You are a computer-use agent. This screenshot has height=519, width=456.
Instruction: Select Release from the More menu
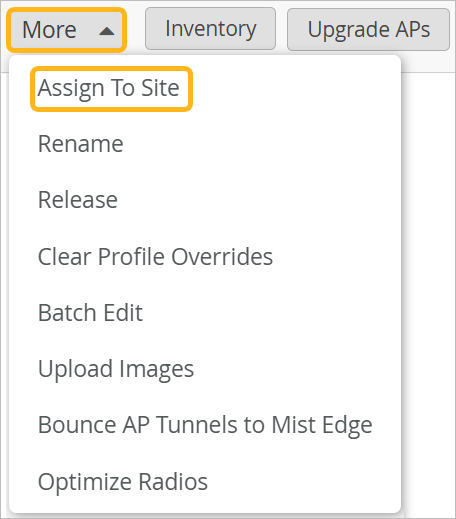click(78, 200)
